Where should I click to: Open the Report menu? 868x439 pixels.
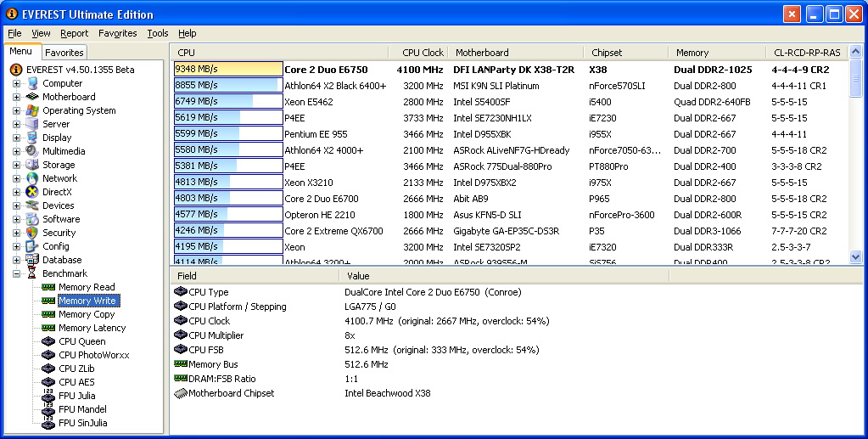[x=74, y=33]
